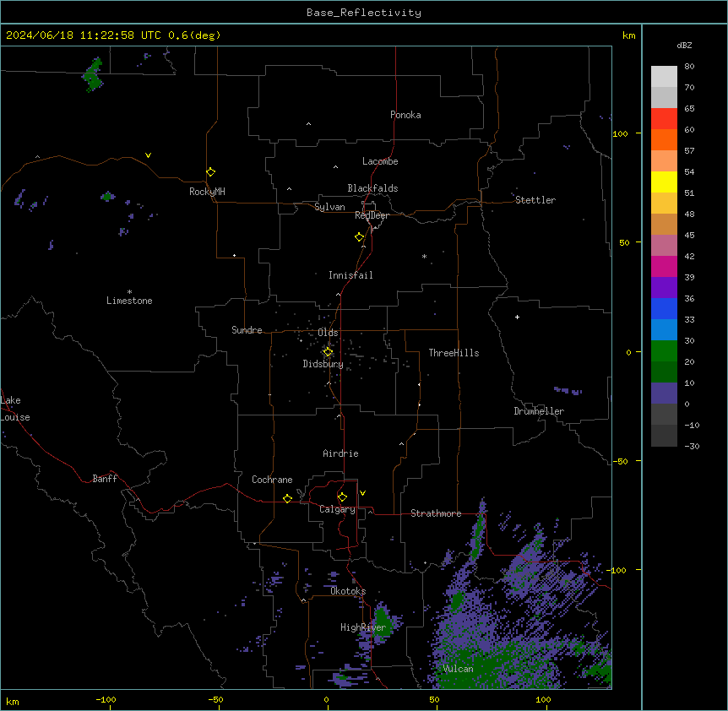Click the yellow v marker east of Calgary
This screenshot has width=728, height=711.
[362, 493]
